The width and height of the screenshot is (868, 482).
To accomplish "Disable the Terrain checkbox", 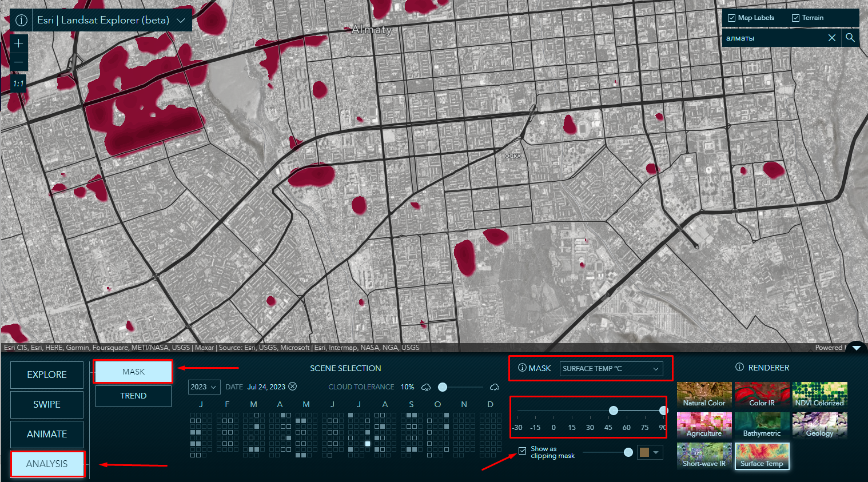I will pyautogui.click(x=795, y=18).
